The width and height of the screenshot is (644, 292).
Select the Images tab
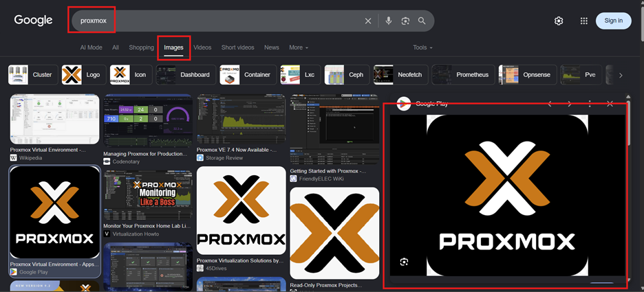coord(174,47)
